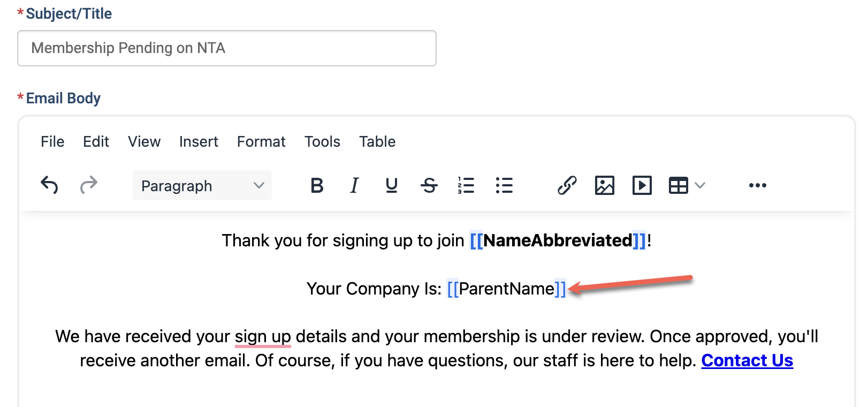Click the insert image icon
The width and height of the screenshot is (868, 407).
[605, 185]
